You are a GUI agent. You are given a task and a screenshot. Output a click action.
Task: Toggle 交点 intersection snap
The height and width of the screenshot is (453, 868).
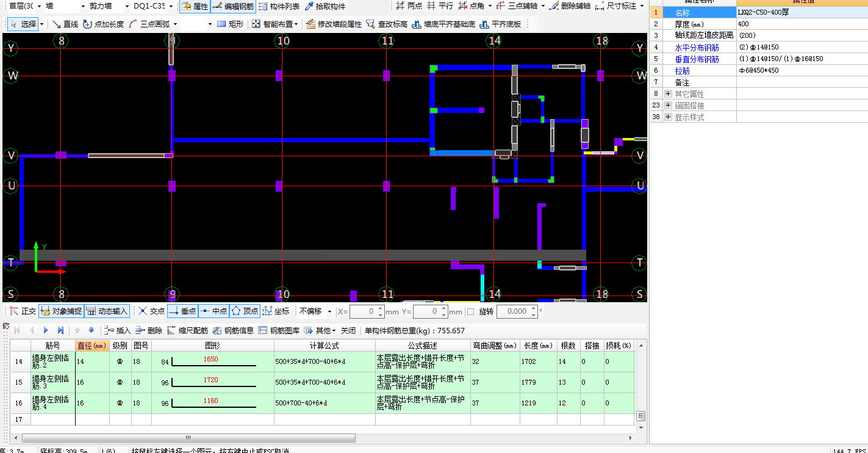coord(151,311)
